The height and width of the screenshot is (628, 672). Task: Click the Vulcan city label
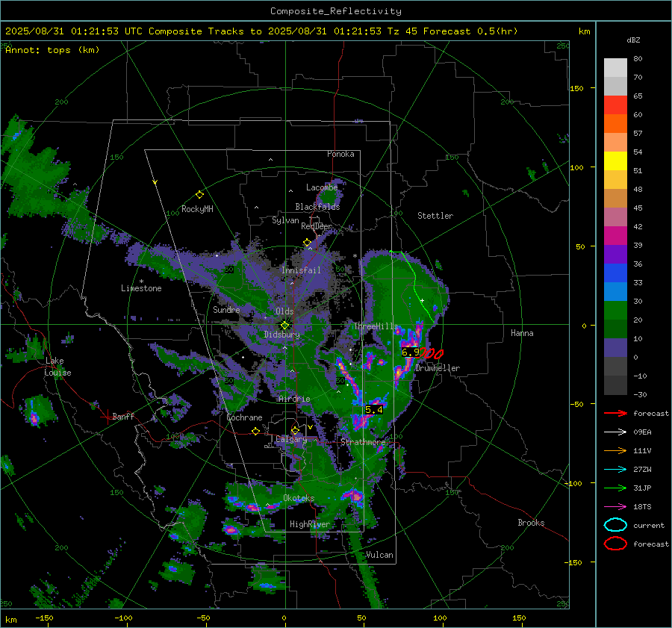coord(379,555)
